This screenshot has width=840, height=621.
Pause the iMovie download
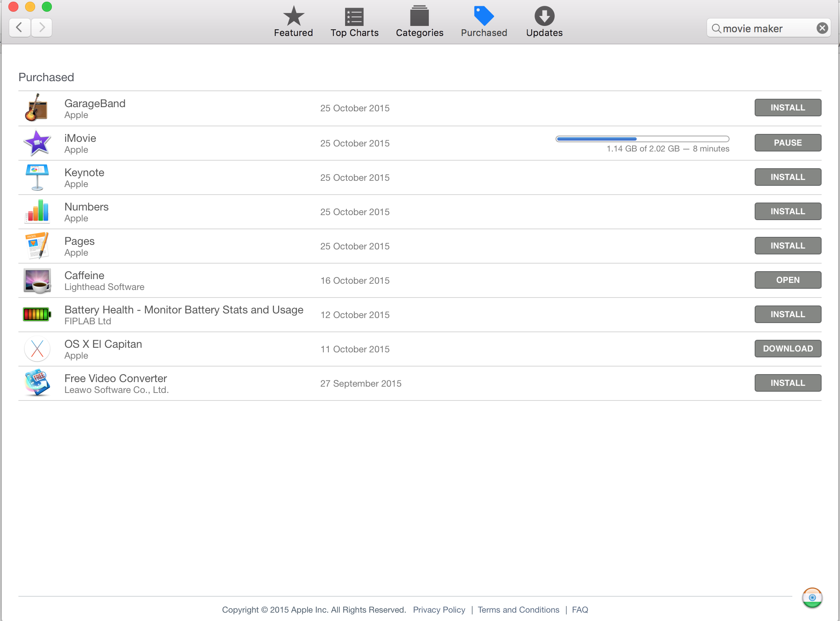point(787,143)
